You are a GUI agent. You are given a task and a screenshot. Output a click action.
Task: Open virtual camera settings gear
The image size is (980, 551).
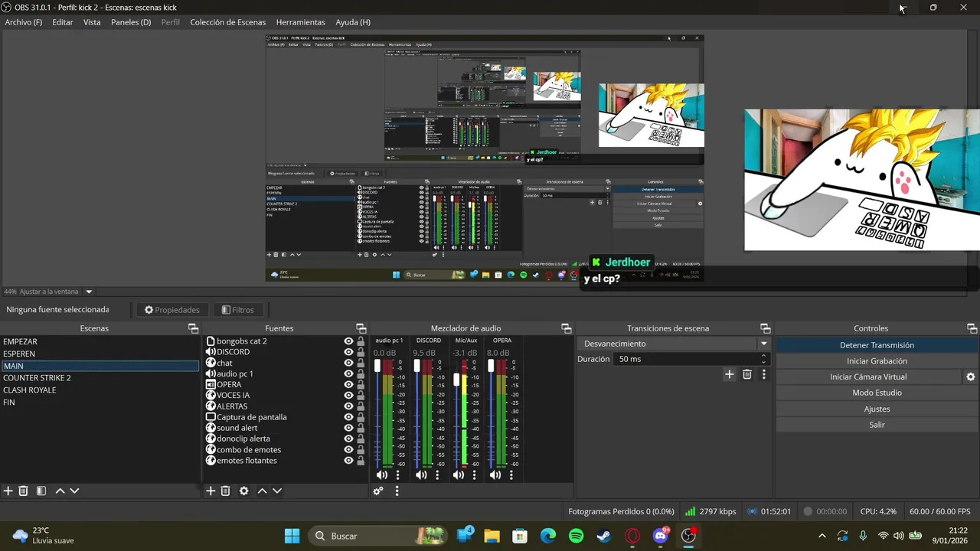970,377
